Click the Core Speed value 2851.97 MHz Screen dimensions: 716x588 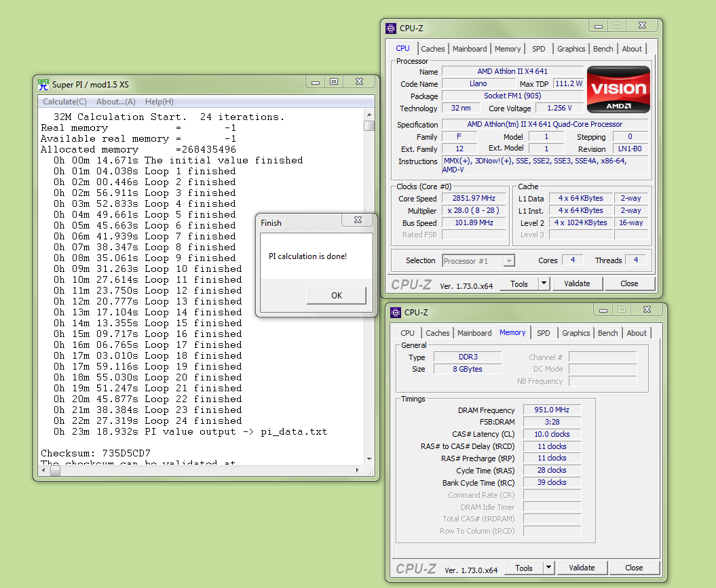tap(474, 199)
